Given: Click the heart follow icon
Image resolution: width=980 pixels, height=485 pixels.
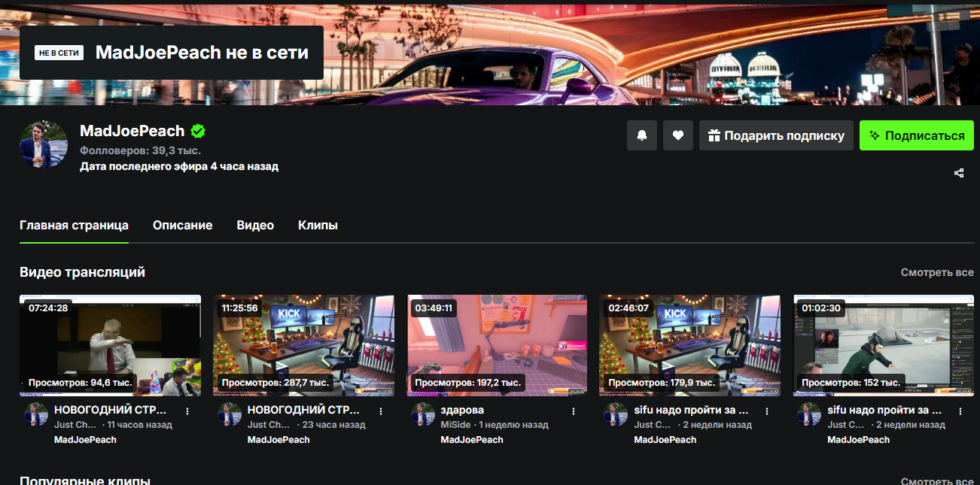Looking at the screenshot, I should coord(678,135).
